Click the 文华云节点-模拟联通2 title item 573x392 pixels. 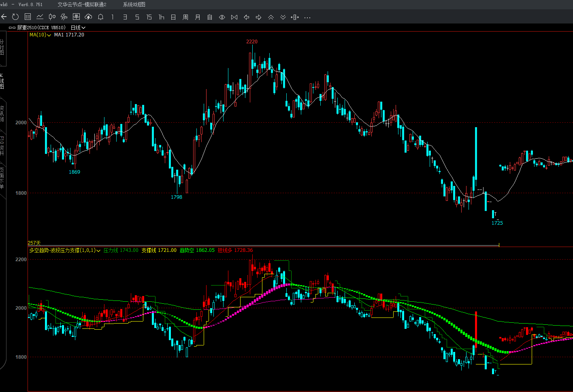82,4
